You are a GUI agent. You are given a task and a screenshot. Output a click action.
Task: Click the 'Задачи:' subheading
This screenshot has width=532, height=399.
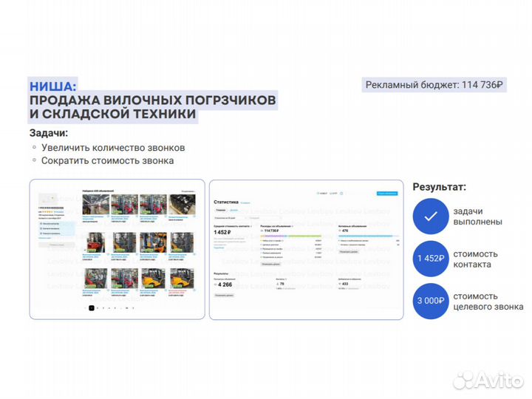pyautogui.click(x=49, y=133)
